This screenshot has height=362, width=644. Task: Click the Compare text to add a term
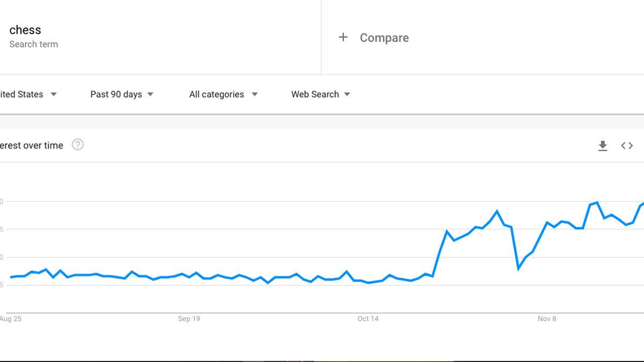(384, 38)
